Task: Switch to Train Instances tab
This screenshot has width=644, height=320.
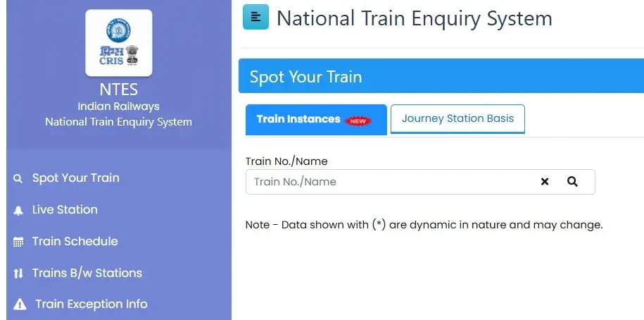Action: coord(316,120)
